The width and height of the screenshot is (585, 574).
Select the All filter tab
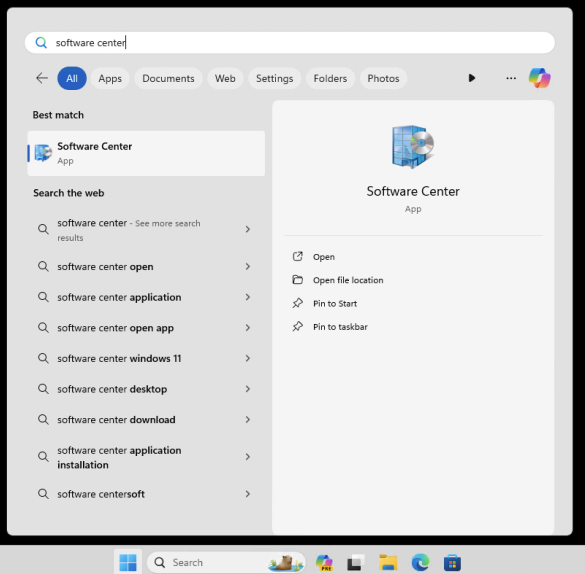72,78
